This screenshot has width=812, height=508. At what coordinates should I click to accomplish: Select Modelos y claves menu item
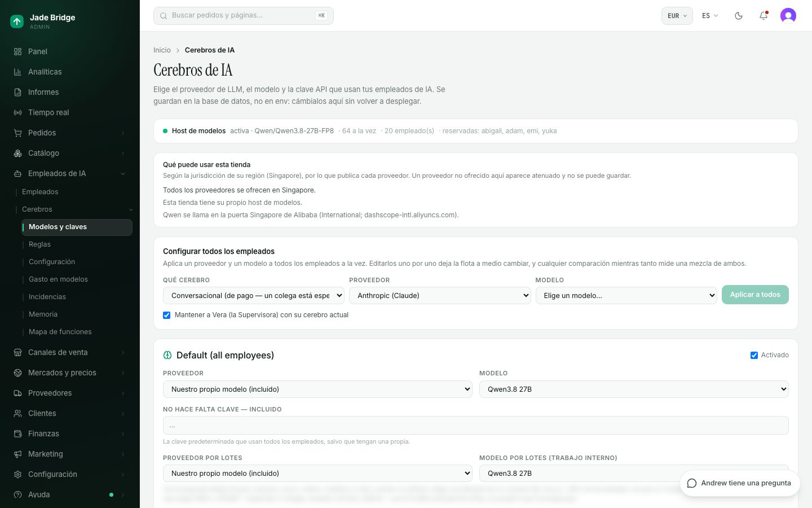77,227
